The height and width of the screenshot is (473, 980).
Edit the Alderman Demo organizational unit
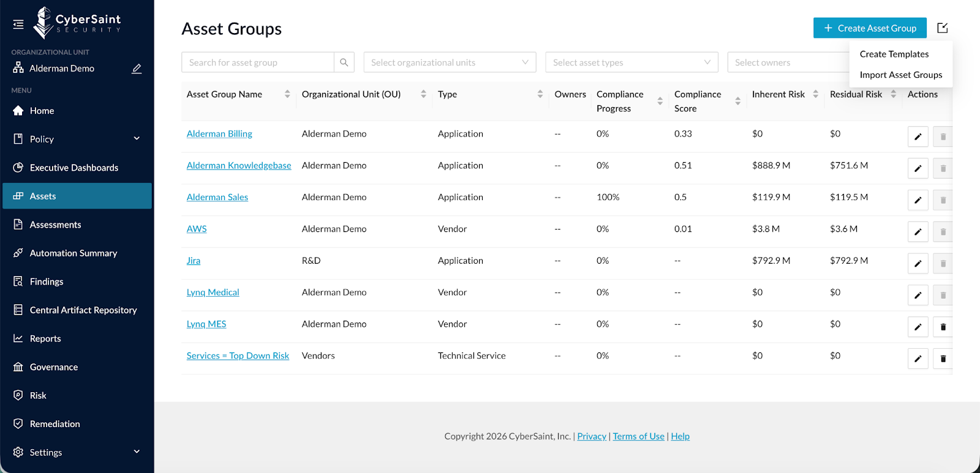tap(137, 69)
